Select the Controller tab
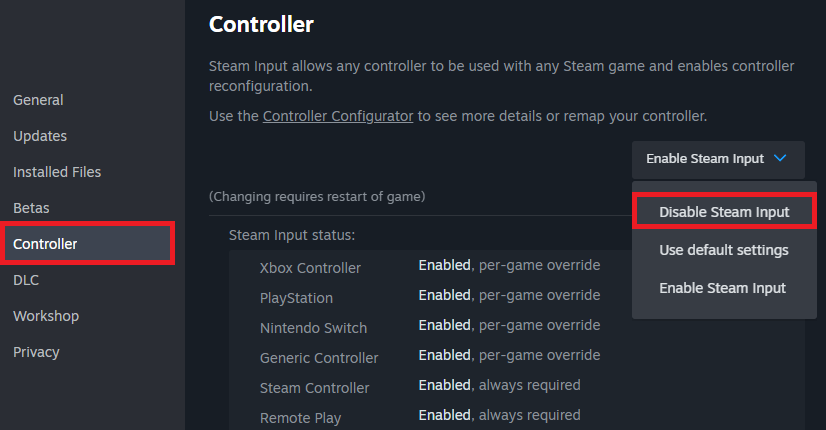 tap(45, 244)
